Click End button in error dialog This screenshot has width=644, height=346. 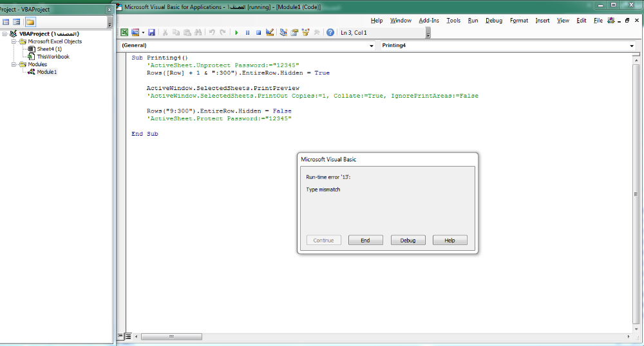point(365,241)
